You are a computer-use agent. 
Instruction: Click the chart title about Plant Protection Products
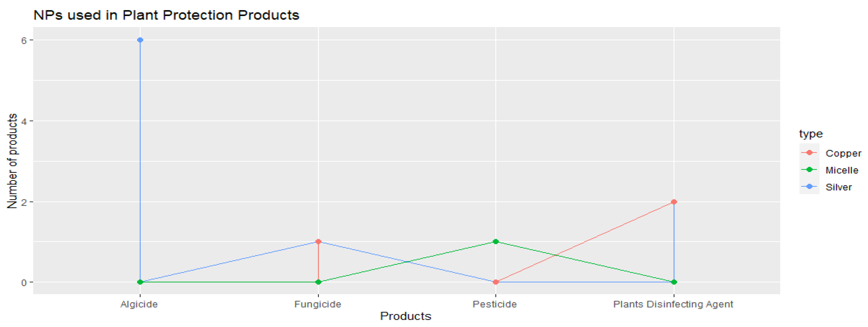point(166,15)
